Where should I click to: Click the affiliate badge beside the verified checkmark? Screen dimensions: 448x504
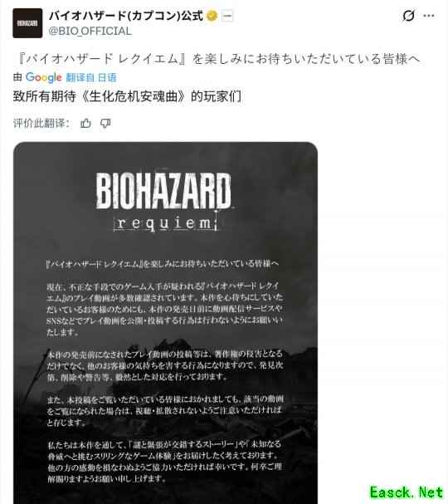tap(227, 16)
